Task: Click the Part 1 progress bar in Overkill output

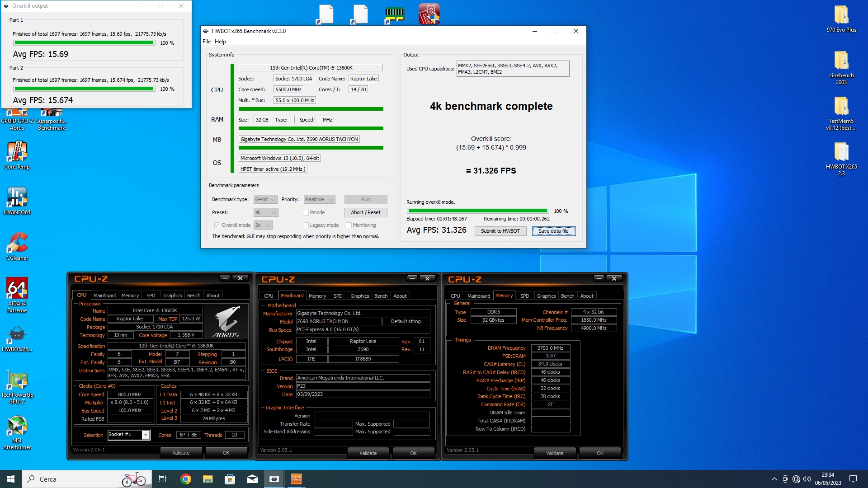Action: click(x=84, y=43)
